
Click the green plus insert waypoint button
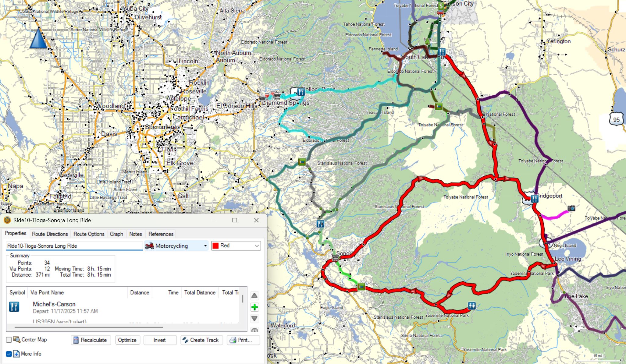(254, 307)
